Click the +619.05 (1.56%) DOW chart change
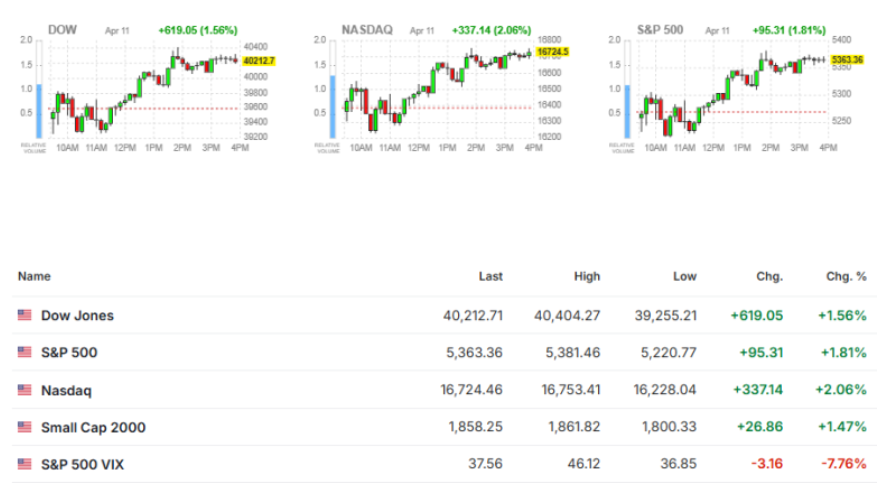Image resolution: width=881 pixels, height=500 pixels. point(198,30)
